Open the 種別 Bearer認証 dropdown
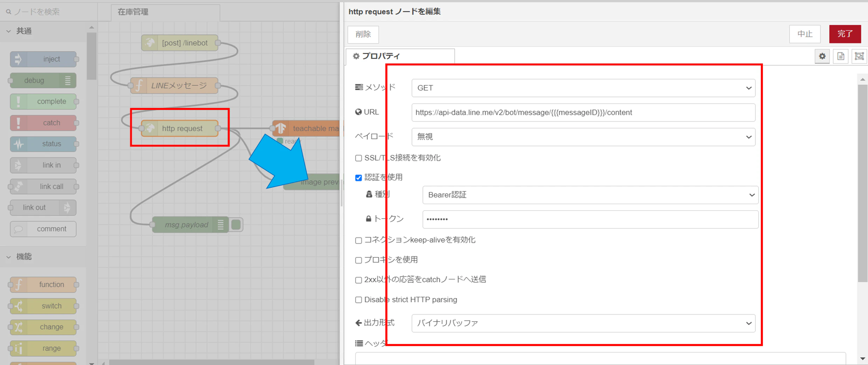Viewport: 868px width, 365px height. point(590,195)
